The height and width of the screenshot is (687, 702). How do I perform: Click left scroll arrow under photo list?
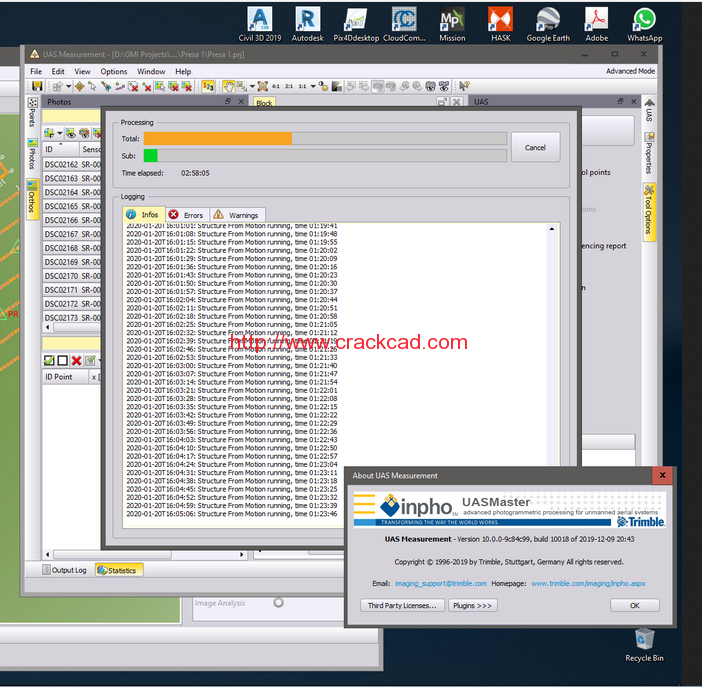[48, 327]
